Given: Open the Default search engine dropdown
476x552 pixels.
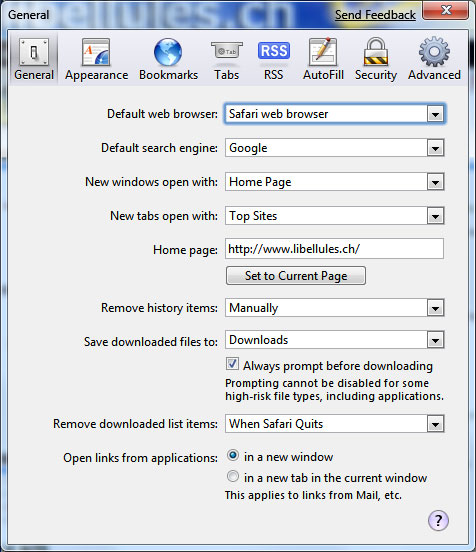Looking at the screenshot, I should 334,148.
